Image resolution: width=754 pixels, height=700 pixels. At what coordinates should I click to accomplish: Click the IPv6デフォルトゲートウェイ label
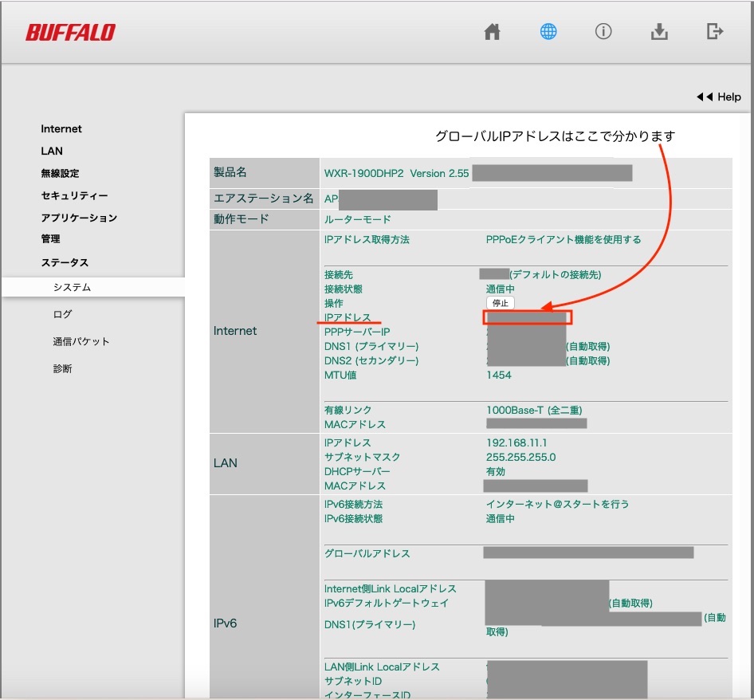[x=387, y=604]
